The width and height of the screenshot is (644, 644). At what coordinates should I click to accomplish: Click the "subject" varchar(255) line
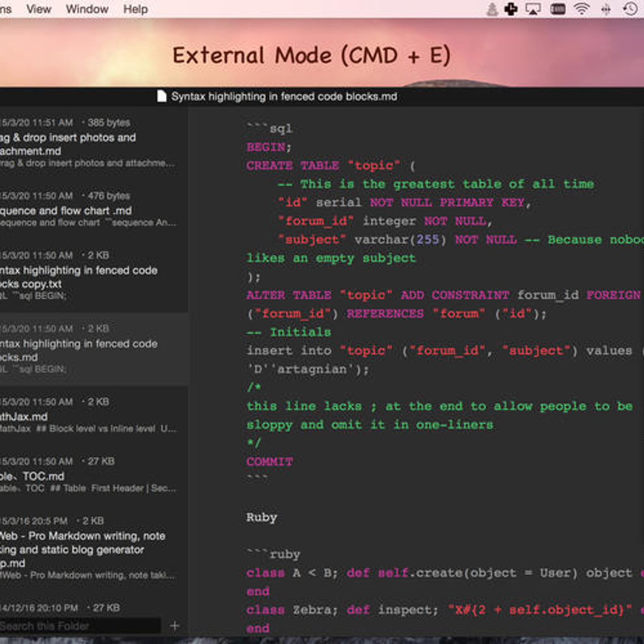[461, 239]
